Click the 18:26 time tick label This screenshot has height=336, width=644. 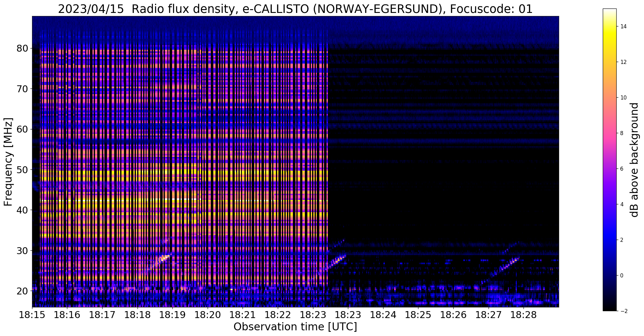(453, 315)
